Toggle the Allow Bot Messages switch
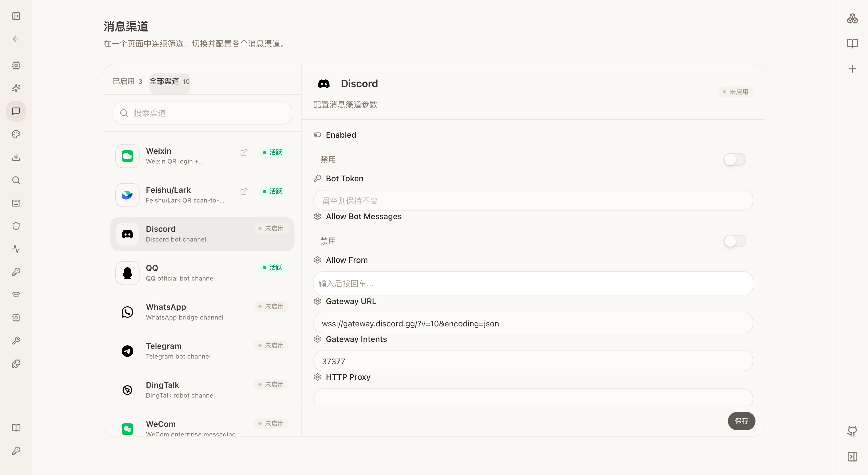The image size is (868, 475). tap(735, 241)
